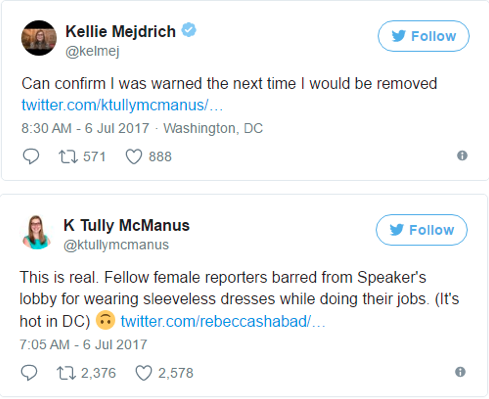Open twitter.com/rebeccashabad link
This screenshot has height=399, width=489.
223,321
